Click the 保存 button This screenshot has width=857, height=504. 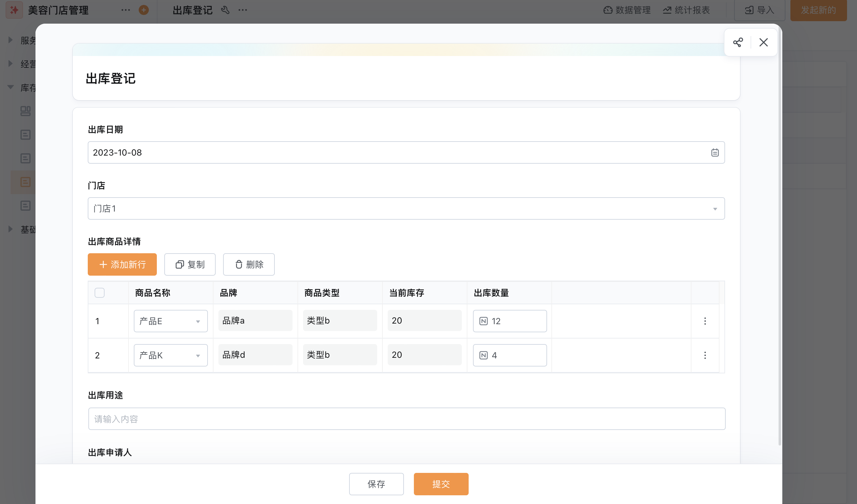point(376,484)
